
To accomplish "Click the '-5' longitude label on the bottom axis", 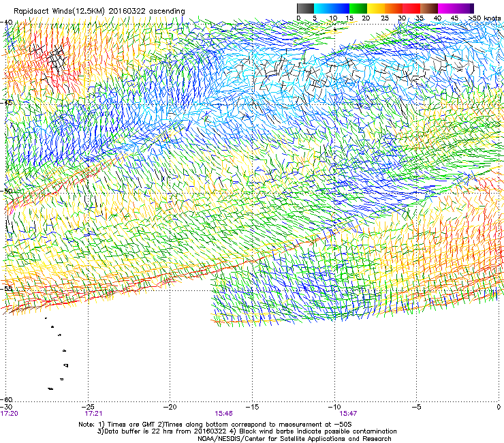I will click(x=416, y=407).
